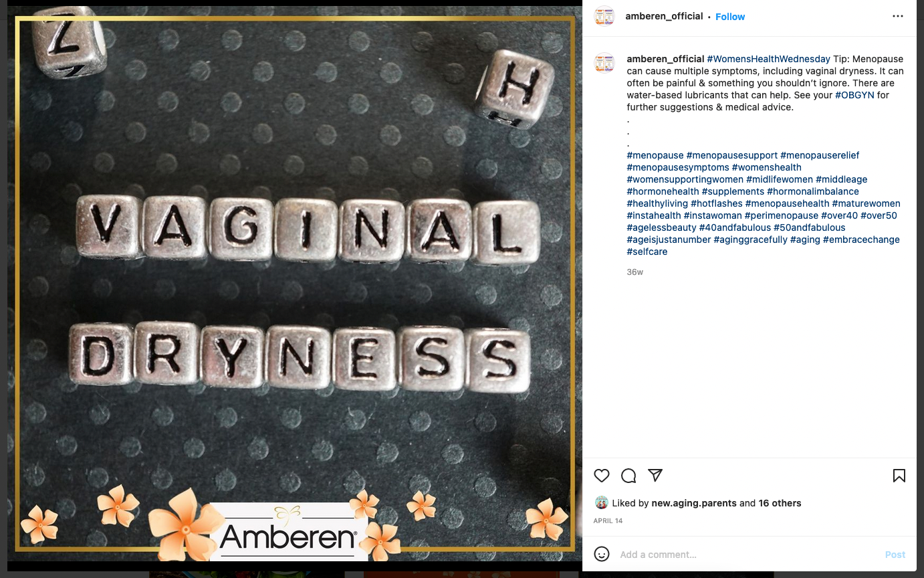Screen dimensions: 924x578
Task: Share the post via paper plane icon
Action: coord(655,476)
